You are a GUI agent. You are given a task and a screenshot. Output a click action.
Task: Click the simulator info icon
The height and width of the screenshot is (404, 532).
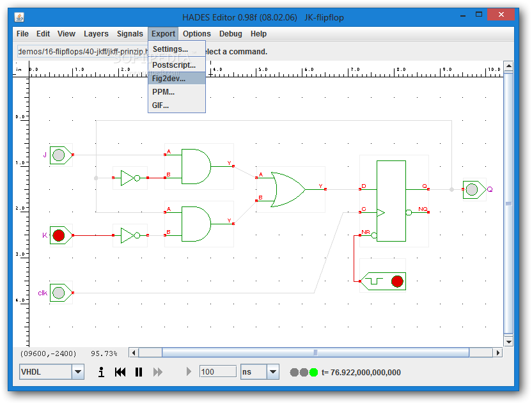pyautogui.click(x=101, y=372)
